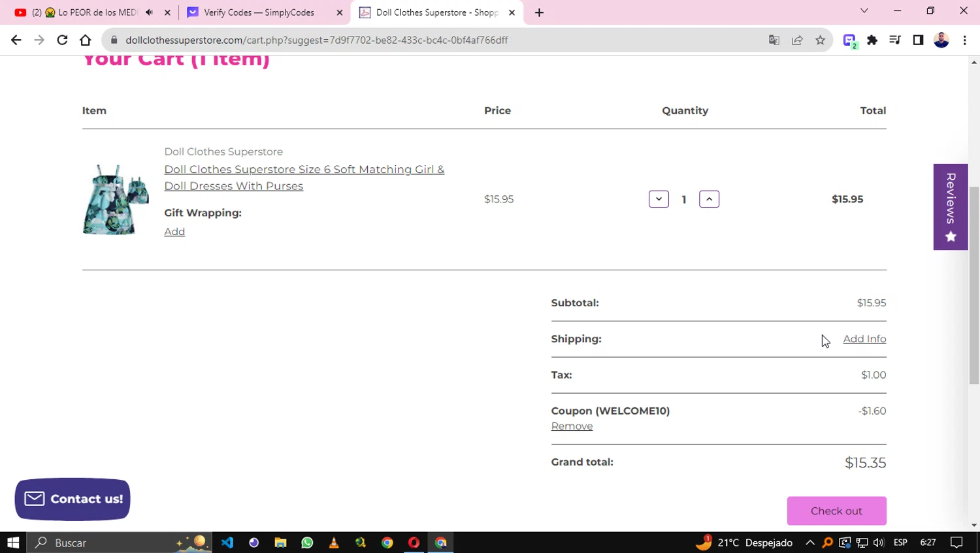
Task: Open the network icon in system tray
Action: tap(862, 543)
